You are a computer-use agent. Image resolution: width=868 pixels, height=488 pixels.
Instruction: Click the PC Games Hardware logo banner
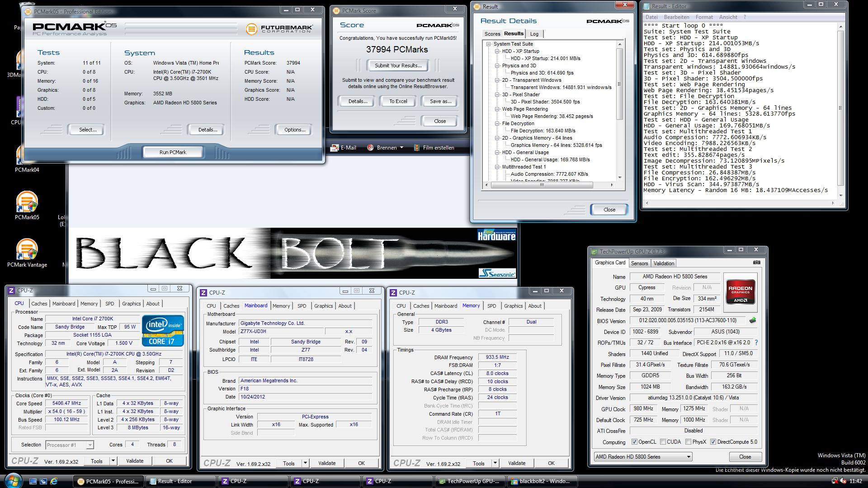pos(496,235)
